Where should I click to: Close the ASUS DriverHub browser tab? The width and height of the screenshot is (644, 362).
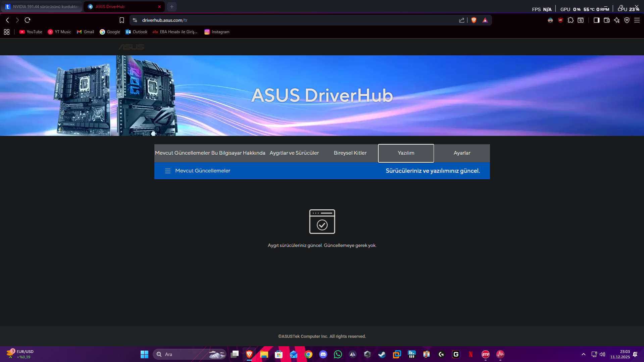point(159,7)
